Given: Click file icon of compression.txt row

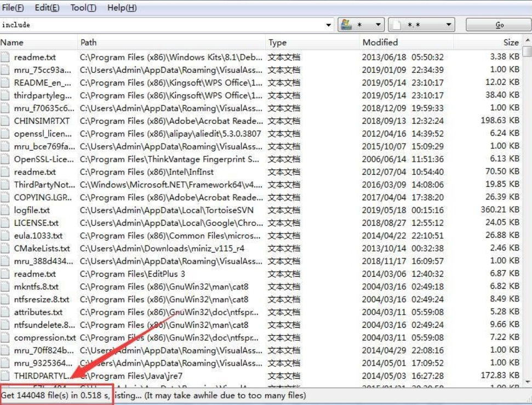Looking at the screenshot, I should tap(5, 338).
